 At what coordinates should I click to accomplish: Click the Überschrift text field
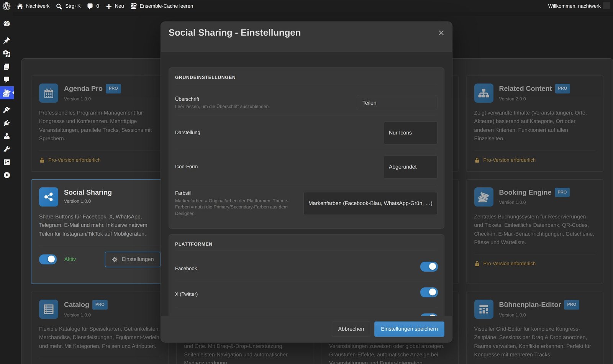[397, 103]
